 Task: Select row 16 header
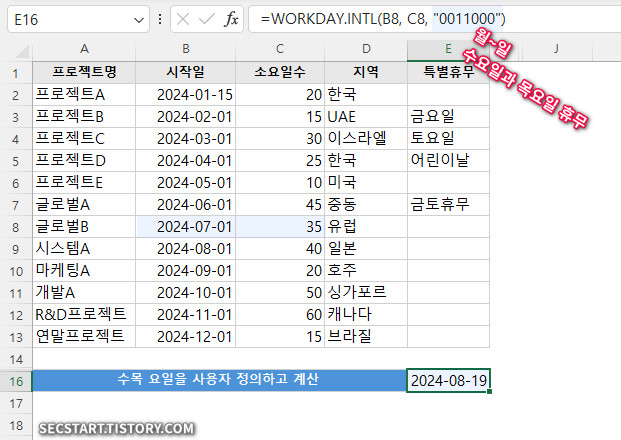pyautogui.click(x=15, y=381)
